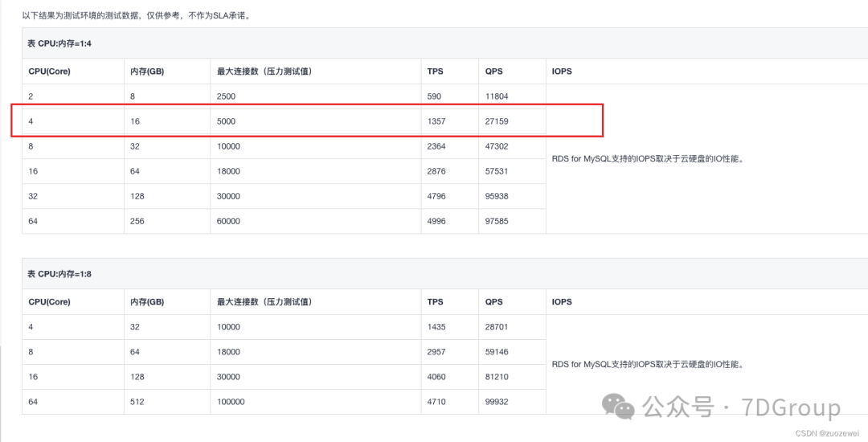Click the IOPS header in the 1:8 table
This screenshot has height=442, width=868.
[x=562, y=302]
